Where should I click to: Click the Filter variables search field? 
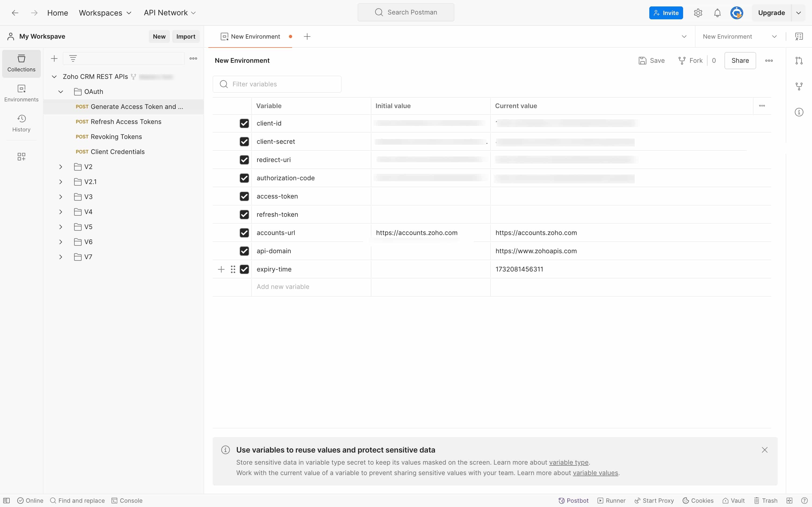tap(277, 84)
